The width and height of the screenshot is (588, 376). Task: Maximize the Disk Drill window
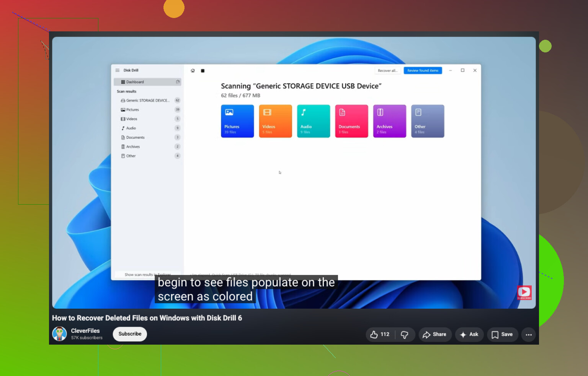pos(462,70)
